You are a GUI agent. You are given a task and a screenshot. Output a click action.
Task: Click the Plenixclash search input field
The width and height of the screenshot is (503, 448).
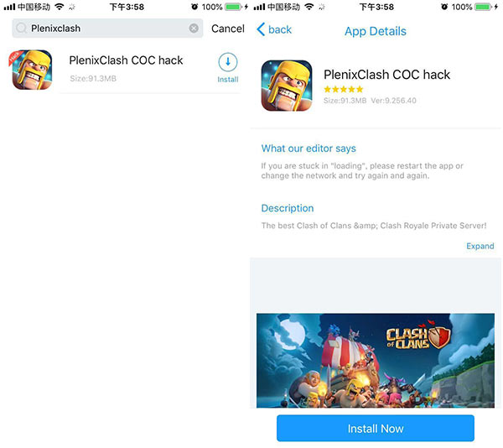107,29
